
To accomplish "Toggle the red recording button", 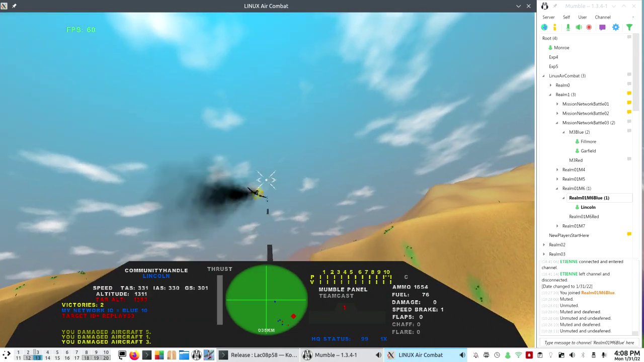I will [589, 27].
